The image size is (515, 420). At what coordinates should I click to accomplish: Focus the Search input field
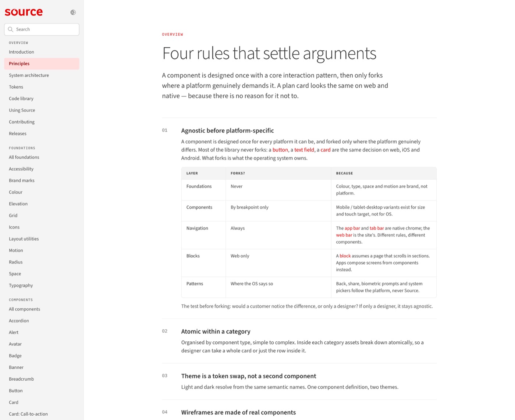click(x=42, y=29)
